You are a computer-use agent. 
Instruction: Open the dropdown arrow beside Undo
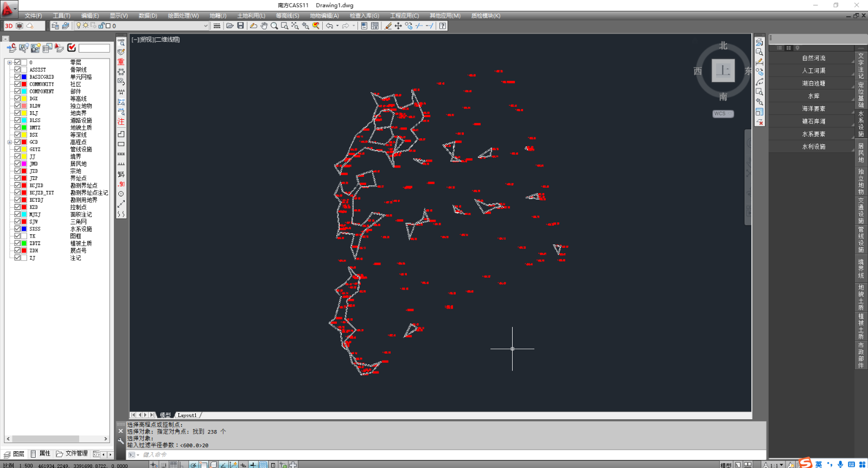[337, 25]
